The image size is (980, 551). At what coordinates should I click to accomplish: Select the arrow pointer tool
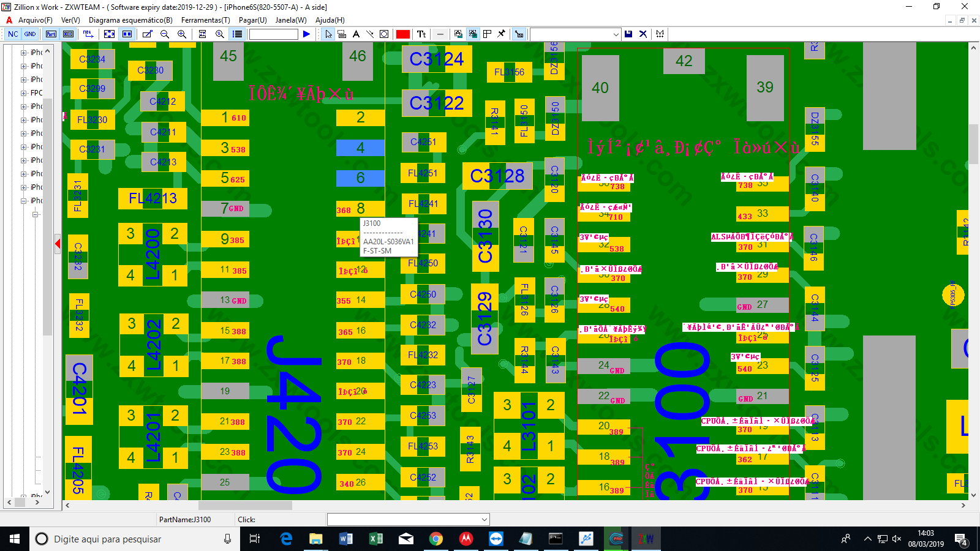coord(329,34)
